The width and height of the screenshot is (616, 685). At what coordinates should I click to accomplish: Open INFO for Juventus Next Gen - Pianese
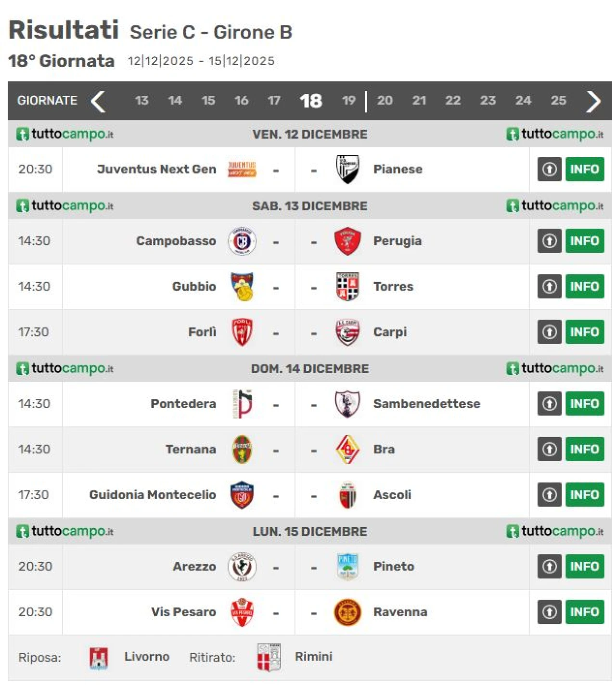click(584, 169)
